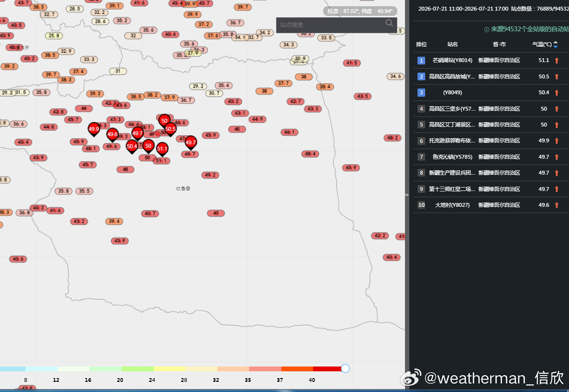
Task: Click the 42.2 temperature label on map
Action: click(380, 236)
